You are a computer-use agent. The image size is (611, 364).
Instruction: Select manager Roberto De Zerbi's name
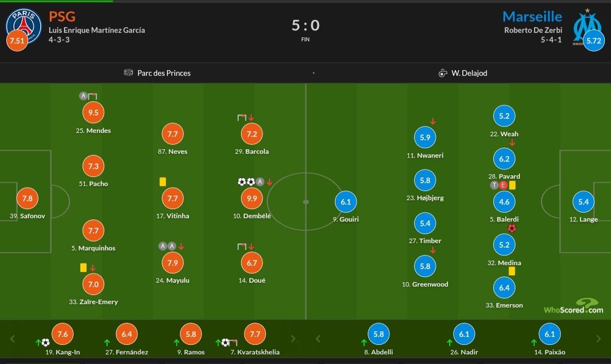533,31
